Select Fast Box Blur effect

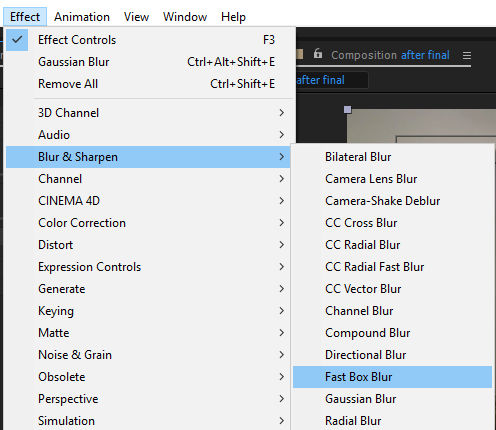click(x=392, y=377)
